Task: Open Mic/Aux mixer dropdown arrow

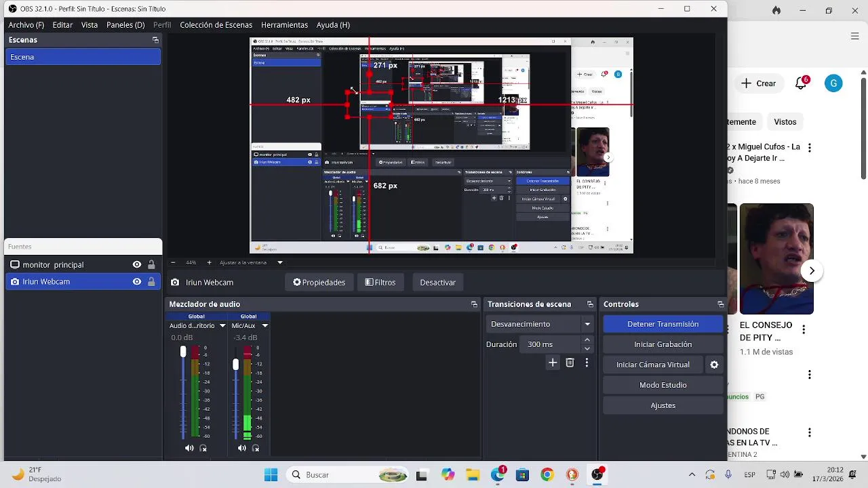Action: pyautogui.click(x=264, y=326)
